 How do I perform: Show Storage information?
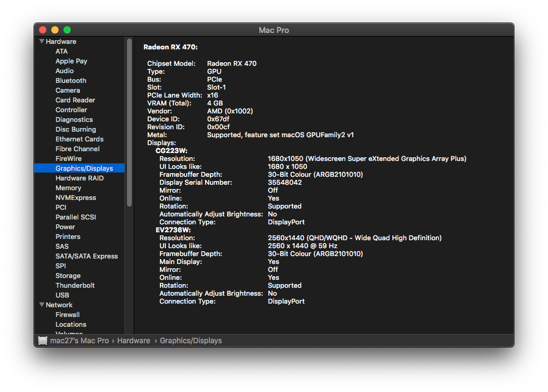[68, 276]
